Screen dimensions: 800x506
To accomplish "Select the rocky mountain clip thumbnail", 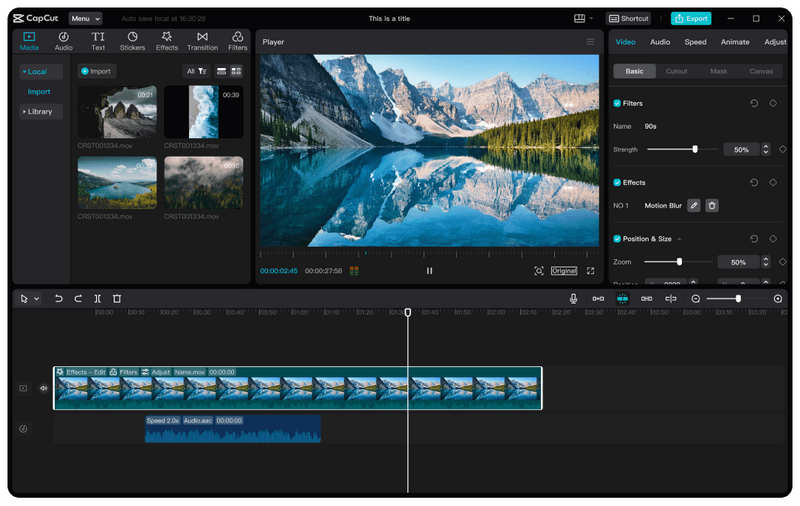I will (x=117, y=112).
